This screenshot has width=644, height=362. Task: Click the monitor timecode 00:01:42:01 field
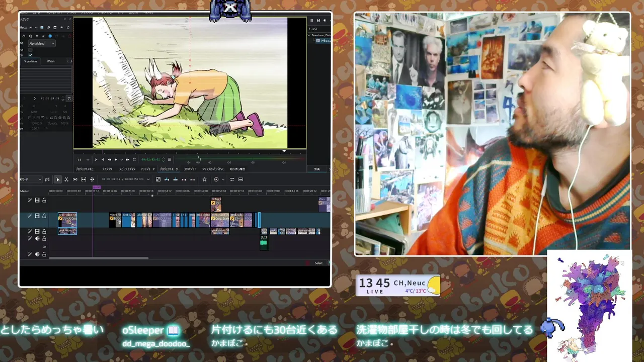151,159
